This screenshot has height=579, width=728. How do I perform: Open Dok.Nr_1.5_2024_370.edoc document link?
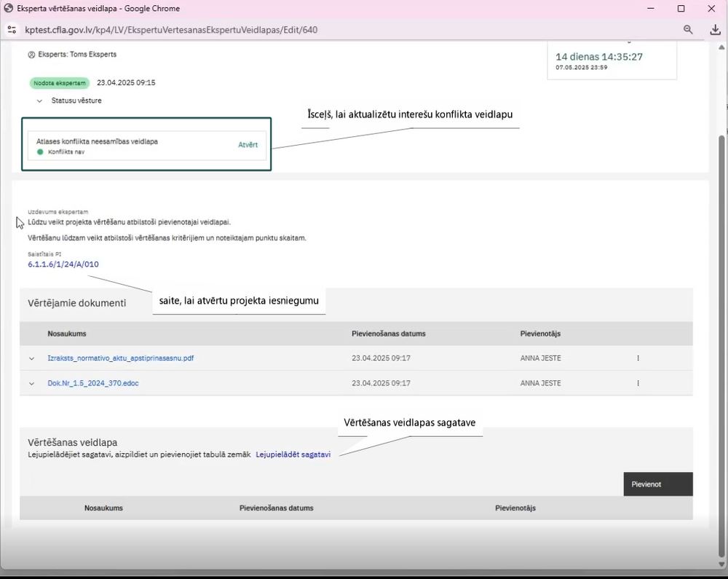click(93, 383)
